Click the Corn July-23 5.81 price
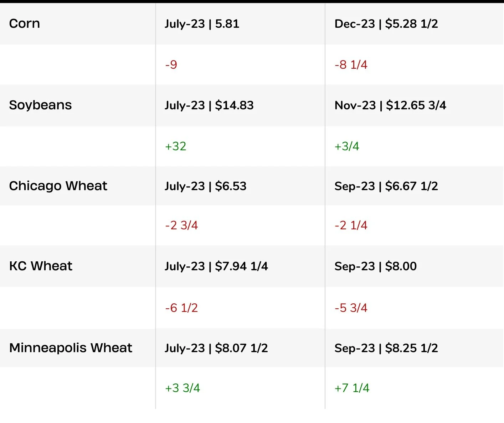Image resolution: width=504 pixels, height=423 pixels. [x=202, y=24]
